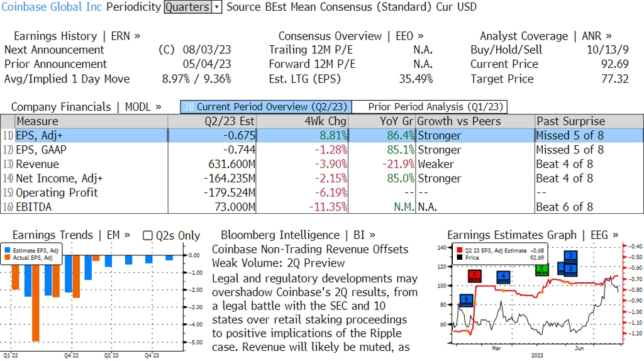Click the blue marker numbered 3

570,256
